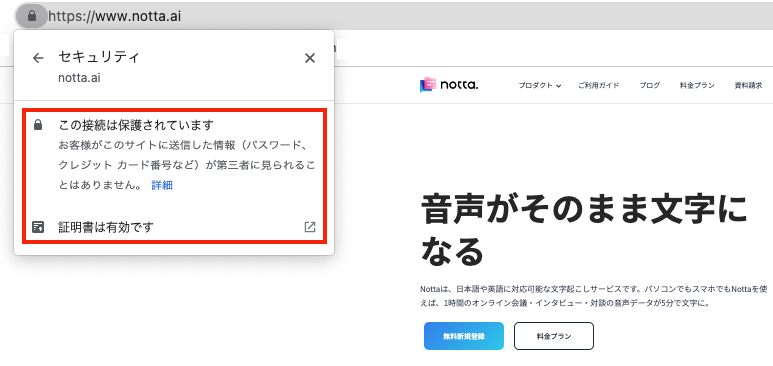Click the 音声がそのまま文字になる headline
Viewport: 773px width, 366px height.
[584, 230]
